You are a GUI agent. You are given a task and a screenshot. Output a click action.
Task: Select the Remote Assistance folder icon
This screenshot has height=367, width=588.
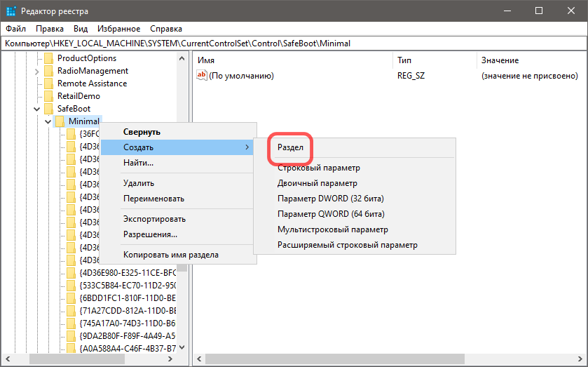point(48,84)
